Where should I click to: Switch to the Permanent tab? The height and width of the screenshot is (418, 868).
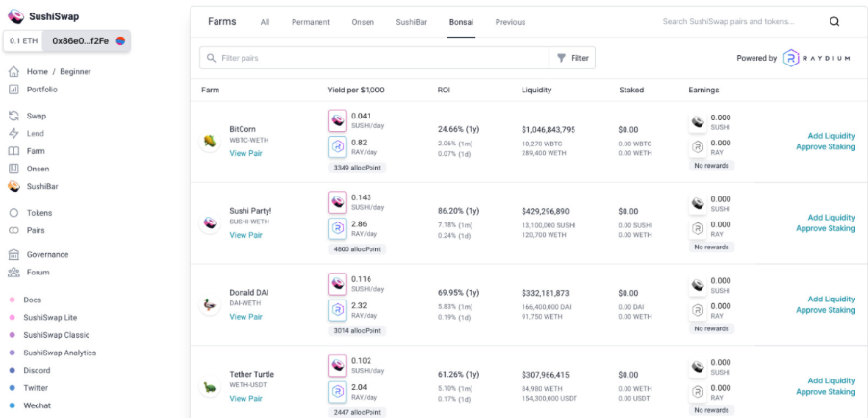[311, 22]
